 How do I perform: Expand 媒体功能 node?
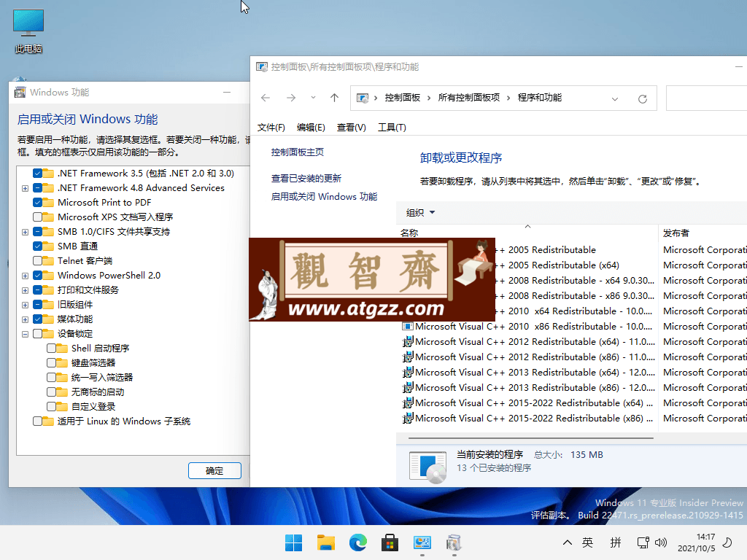coord(25,319)
